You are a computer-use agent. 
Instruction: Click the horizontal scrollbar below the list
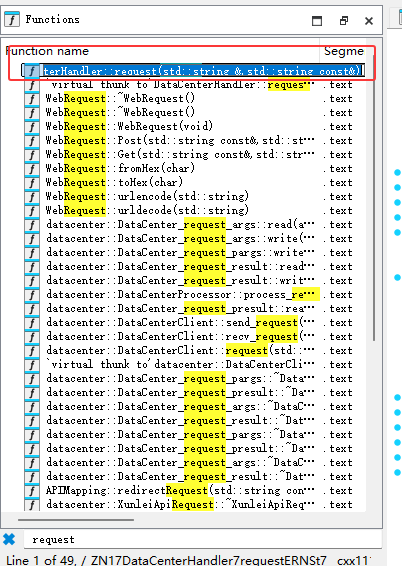coord(76,520)
